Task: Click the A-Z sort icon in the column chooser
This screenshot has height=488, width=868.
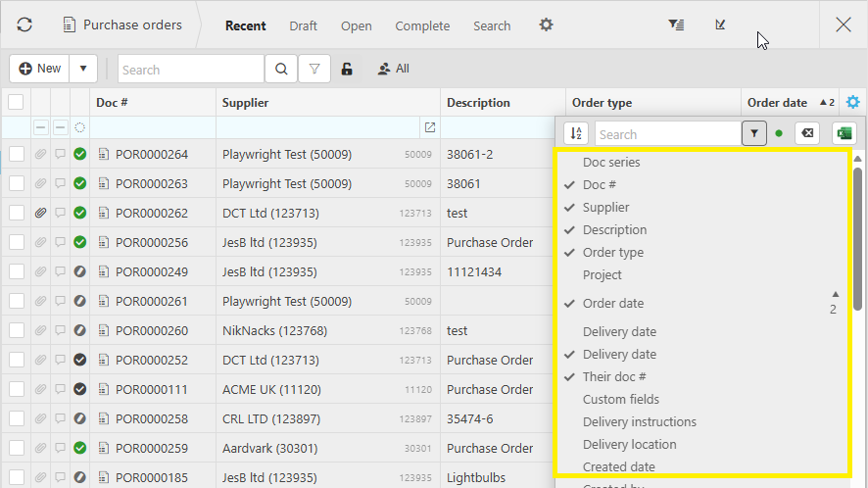Action: (577, 133)
